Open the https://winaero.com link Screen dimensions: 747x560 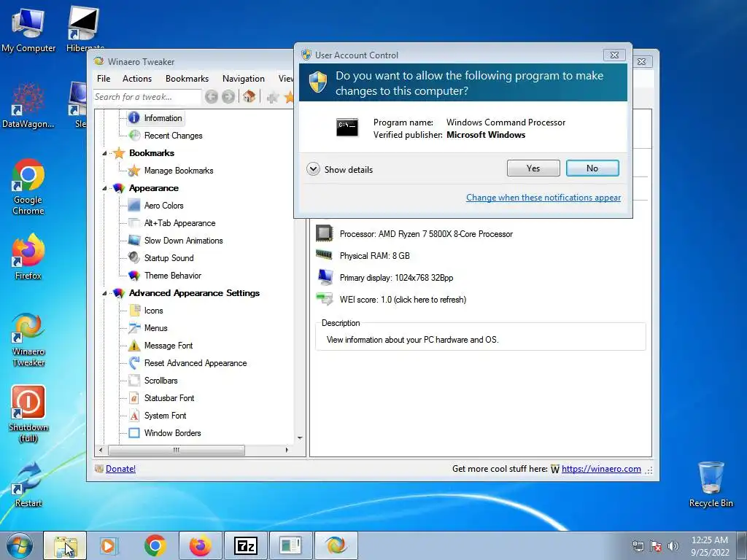601,469
